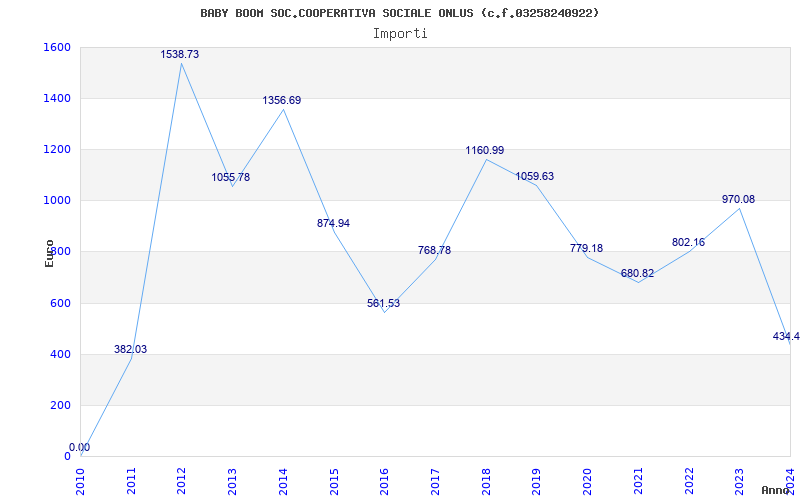Click the 2016 x-axis tick label

tap(384, 481)
